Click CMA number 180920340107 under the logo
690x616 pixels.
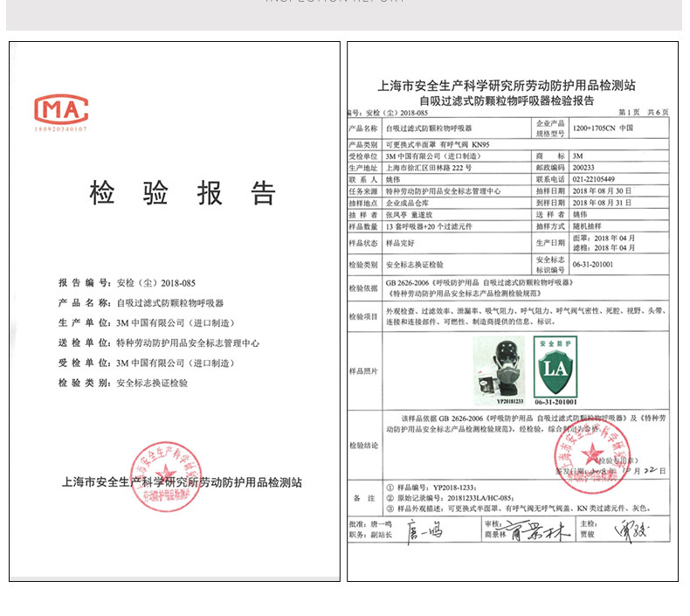(x=61, y=129)
